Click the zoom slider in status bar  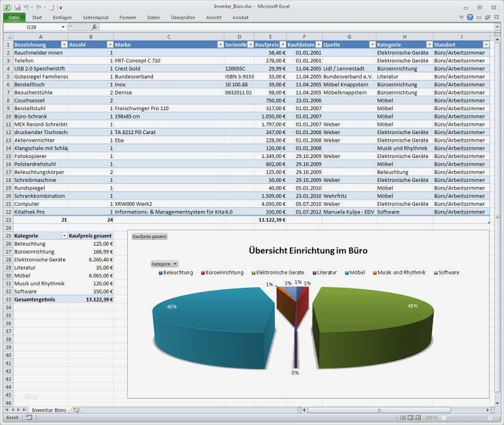[x=467, y=417]
